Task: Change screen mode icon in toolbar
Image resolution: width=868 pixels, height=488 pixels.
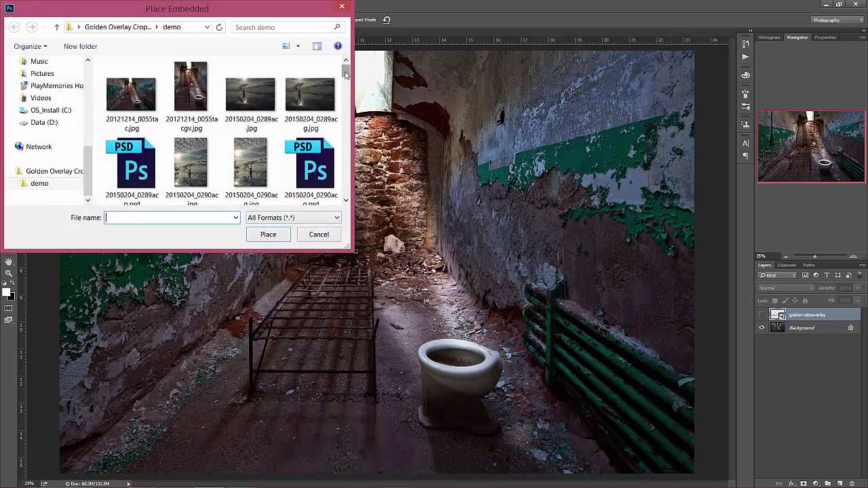Action: coord(9,319)
